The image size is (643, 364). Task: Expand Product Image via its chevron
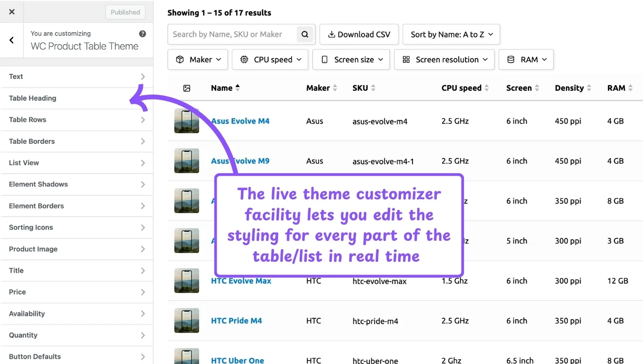143,249
